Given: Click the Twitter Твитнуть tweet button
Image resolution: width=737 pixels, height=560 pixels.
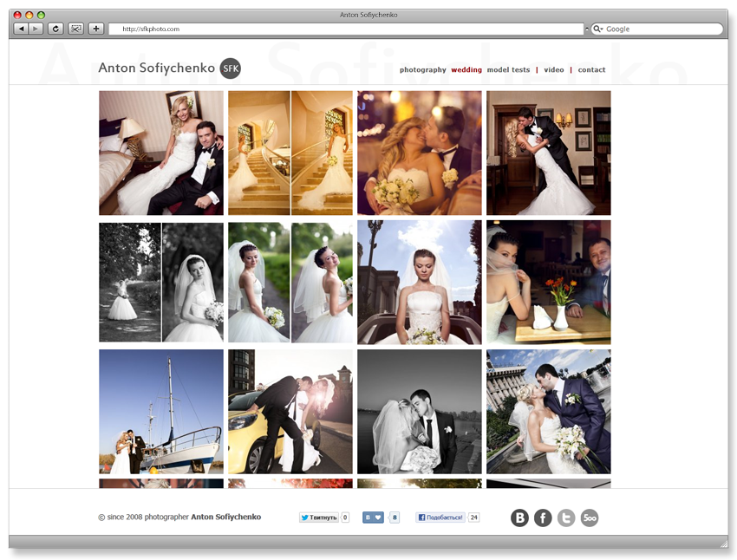Looking at the screenshot, I should click(x=319, y=518).
